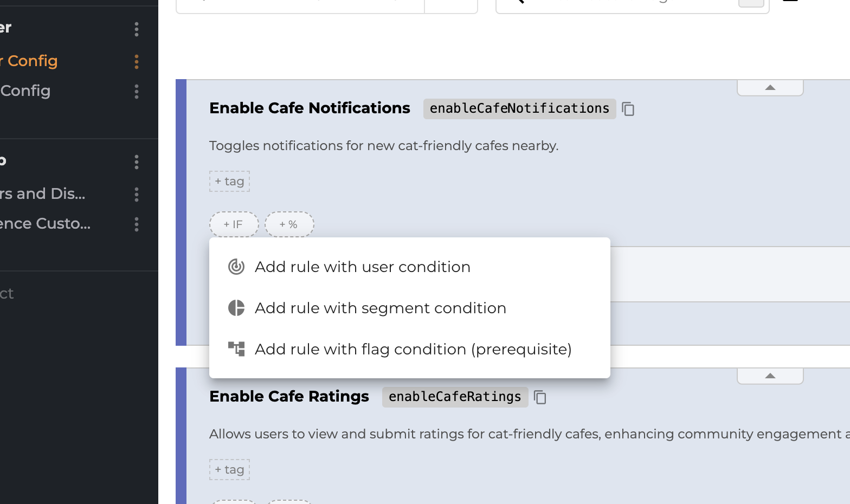Screen dimensions: 850x504
Task: Open the 'ence Custo...' sidebar item
Action: click(x=45, y=223)
